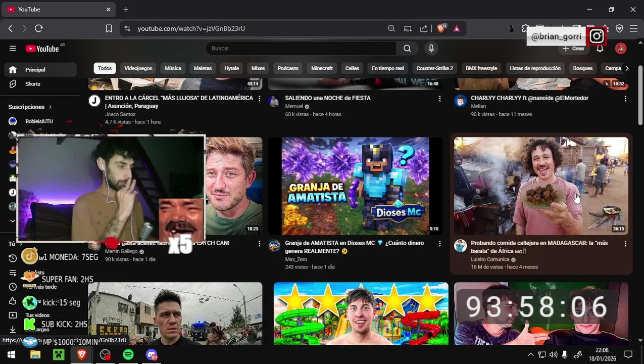644x364 pixels.
Task: Open Max_Zero channel name link
Action: pyautogui.click(x=296, y=259)
